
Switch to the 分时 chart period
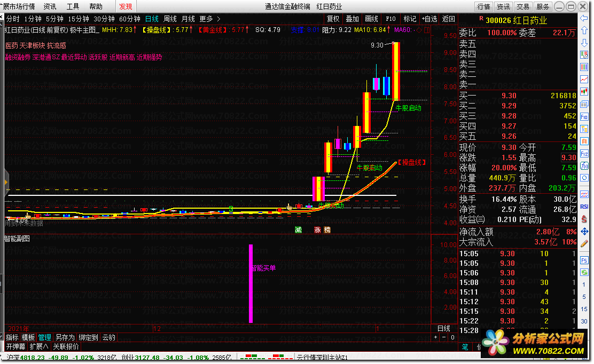(x=13, y=19)
